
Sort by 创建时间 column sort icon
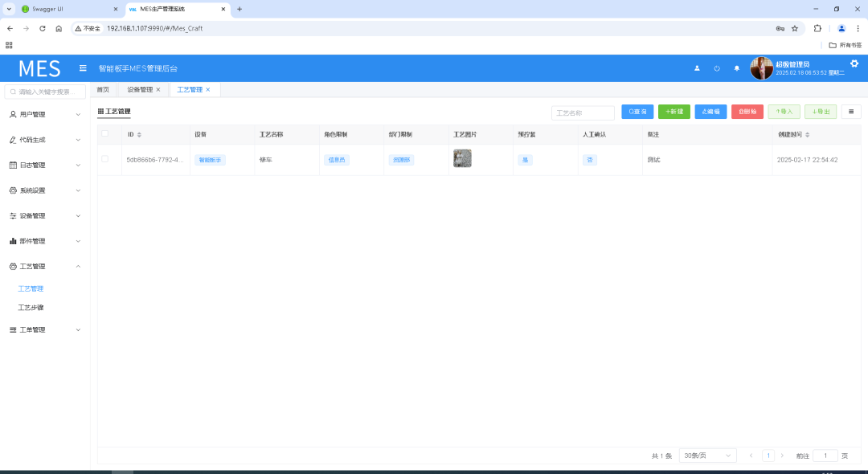click(808, 135)
